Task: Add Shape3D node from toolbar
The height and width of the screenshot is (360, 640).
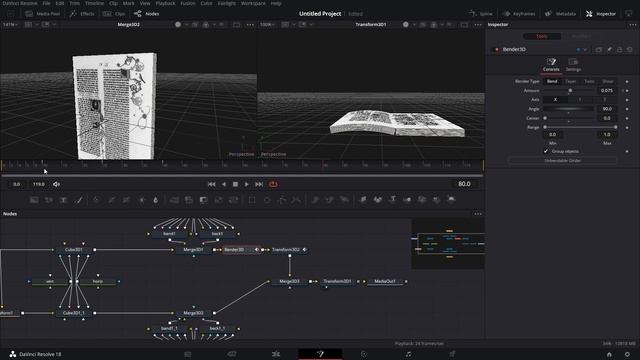Action: tap(378, 200)
